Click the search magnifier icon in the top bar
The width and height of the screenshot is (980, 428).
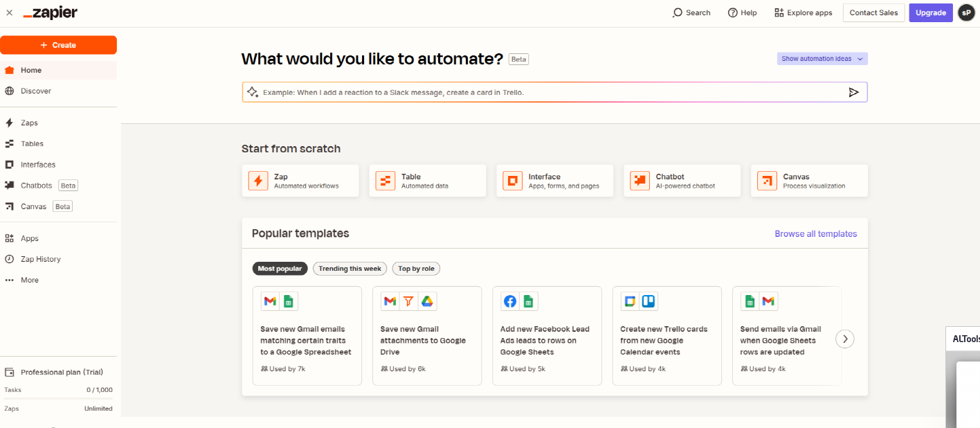click(x=678, y=12)
